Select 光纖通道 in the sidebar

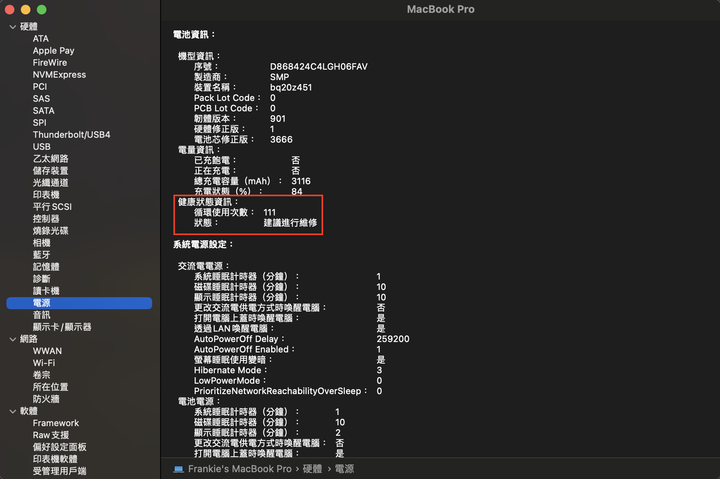click(x=51, y=183)
